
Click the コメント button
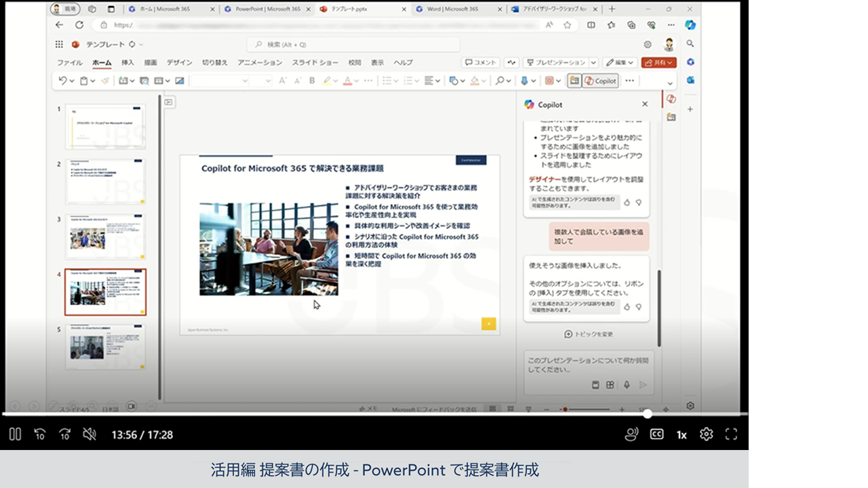(481, 62)
